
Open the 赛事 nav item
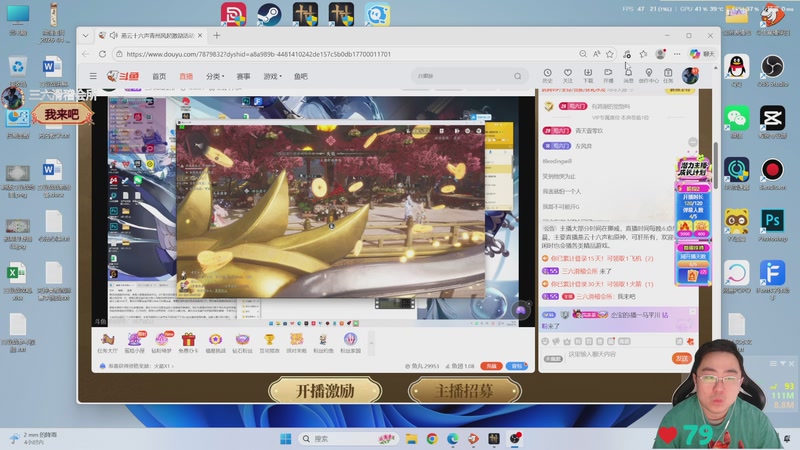(x=243, y=76)
